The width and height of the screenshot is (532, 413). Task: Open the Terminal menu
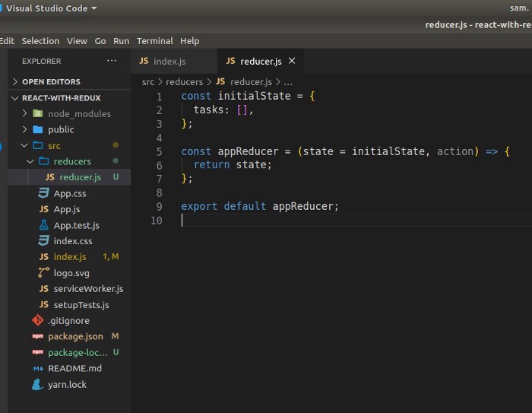pos(154,41)
